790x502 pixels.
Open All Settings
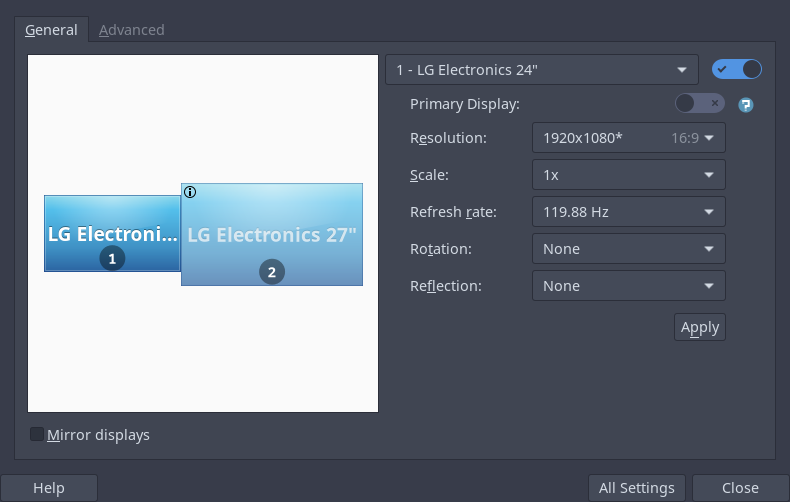636,488
